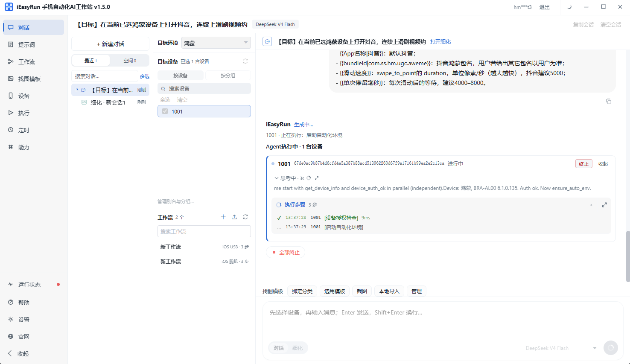Refresh the 工作流 list

[x=245, y=217]
